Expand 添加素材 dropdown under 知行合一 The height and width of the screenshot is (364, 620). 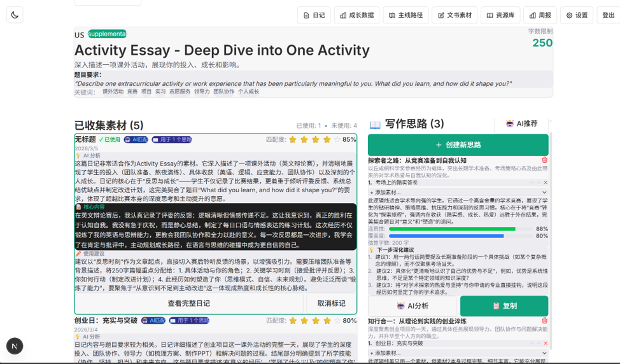458,353
